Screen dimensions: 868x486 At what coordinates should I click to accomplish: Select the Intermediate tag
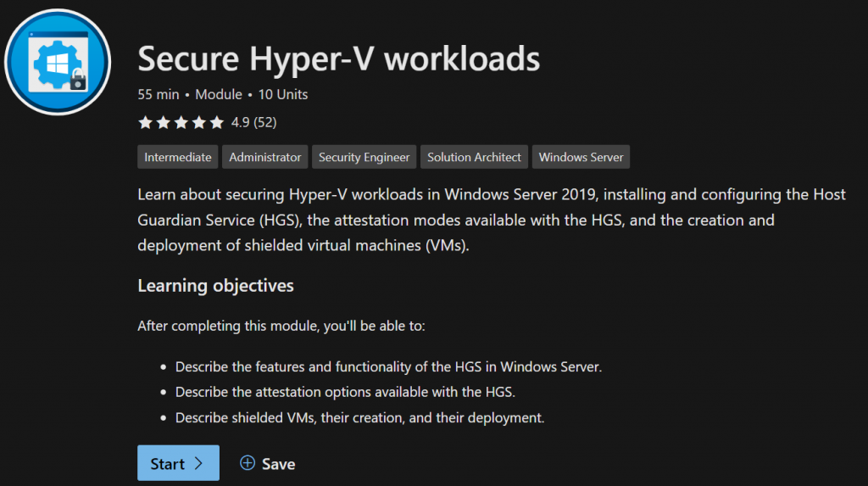pyautogui.click(x=178, y=157)
